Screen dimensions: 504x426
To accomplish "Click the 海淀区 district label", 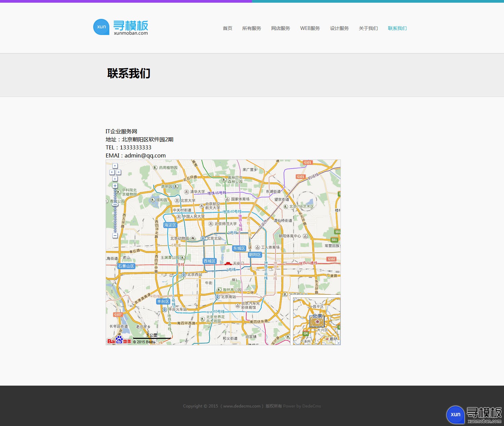I will [170, 225].
